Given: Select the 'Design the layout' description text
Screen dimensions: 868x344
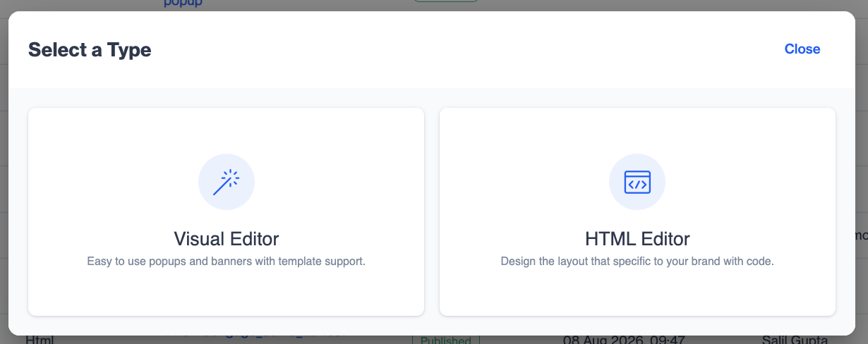Looking at the screenshot, I should pos(637,261).
